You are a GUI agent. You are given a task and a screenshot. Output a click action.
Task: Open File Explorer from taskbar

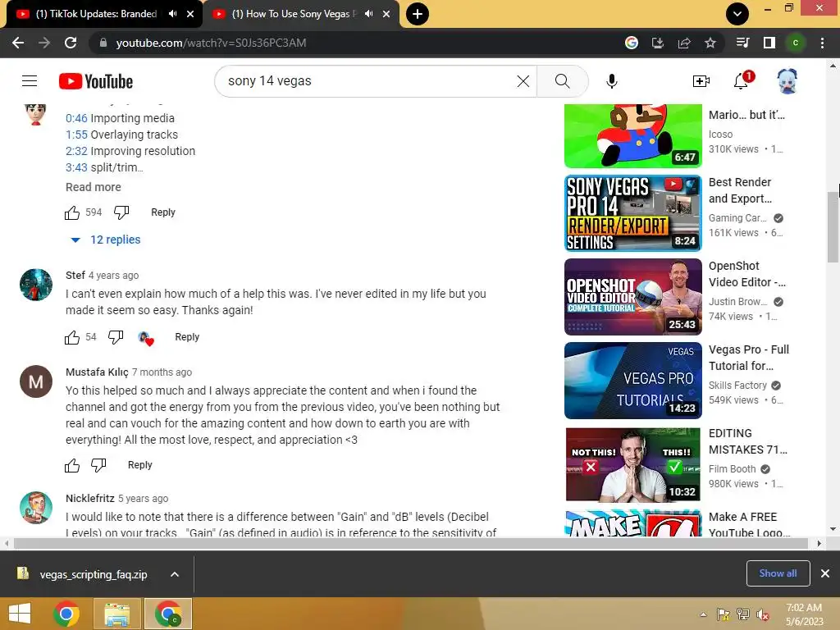click(116, 614)
